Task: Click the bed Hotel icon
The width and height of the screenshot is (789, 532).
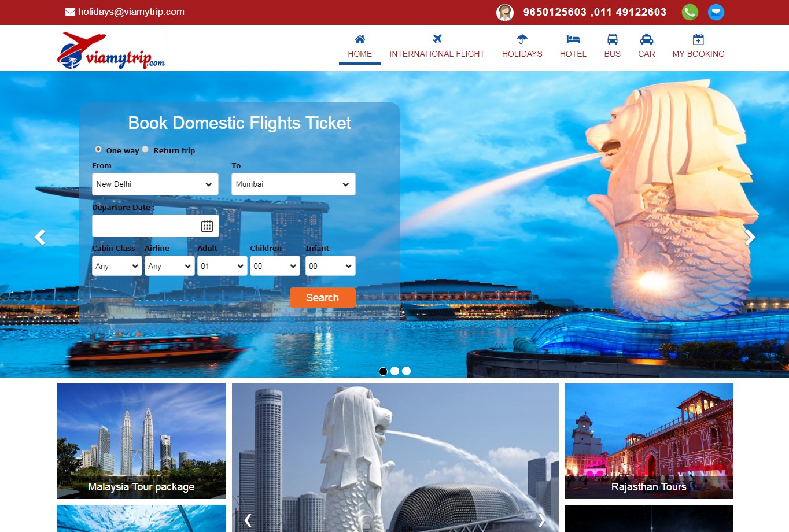Action: (x=573, y=39)
